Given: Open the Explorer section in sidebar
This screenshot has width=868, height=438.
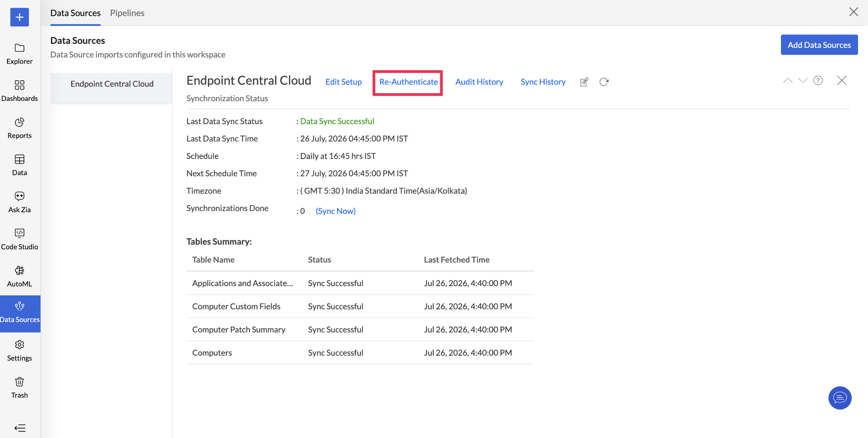Looking at the screenshot, I should point(20,54).
